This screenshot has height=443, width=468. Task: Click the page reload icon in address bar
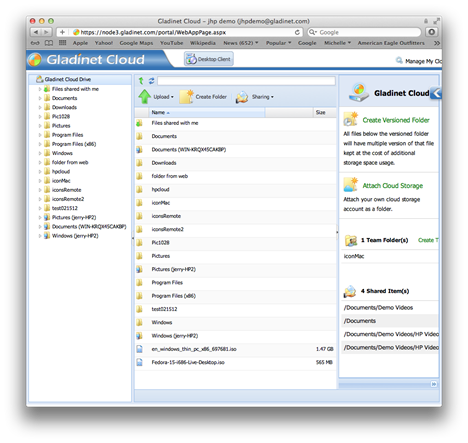297,32
